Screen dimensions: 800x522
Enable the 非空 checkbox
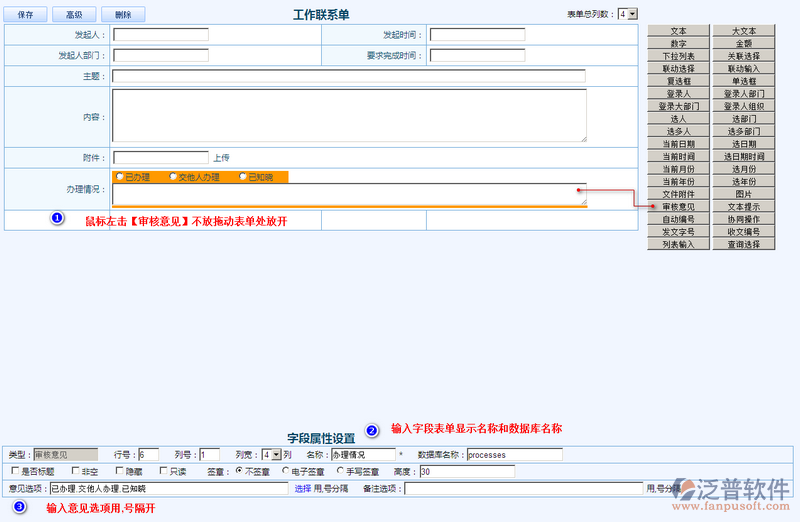[75, 471]
